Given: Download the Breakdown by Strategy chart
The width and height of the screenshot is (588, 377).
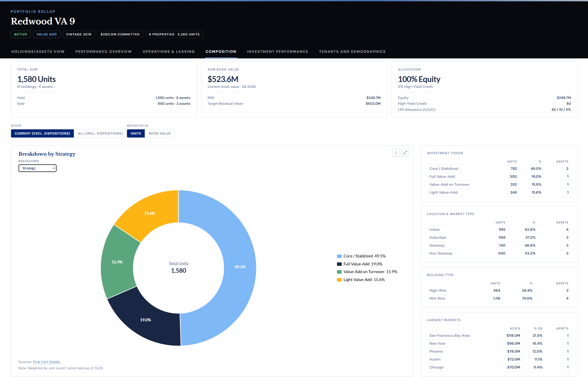Looking at the screenshot, I should (x=396, y=152).
